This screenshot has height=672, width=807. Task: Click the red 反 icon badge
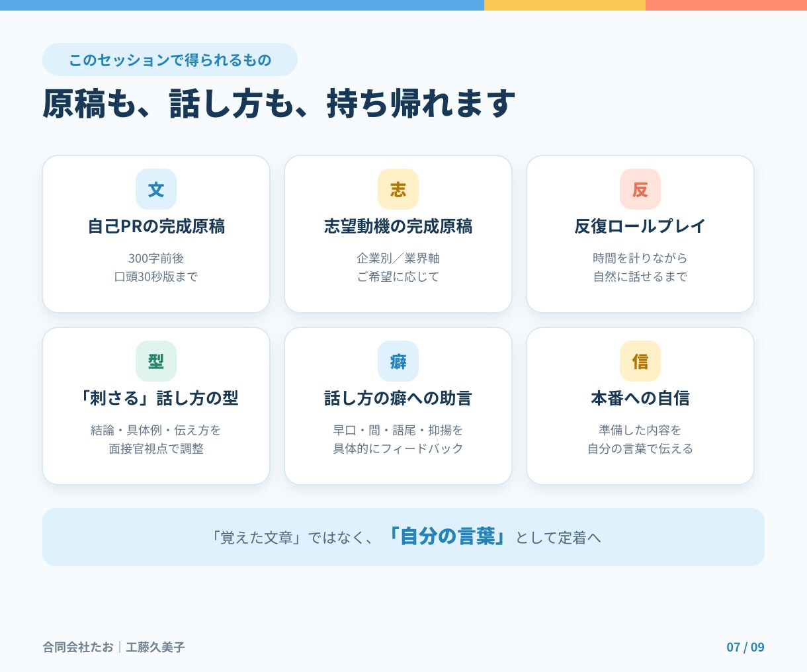(640, 189)
